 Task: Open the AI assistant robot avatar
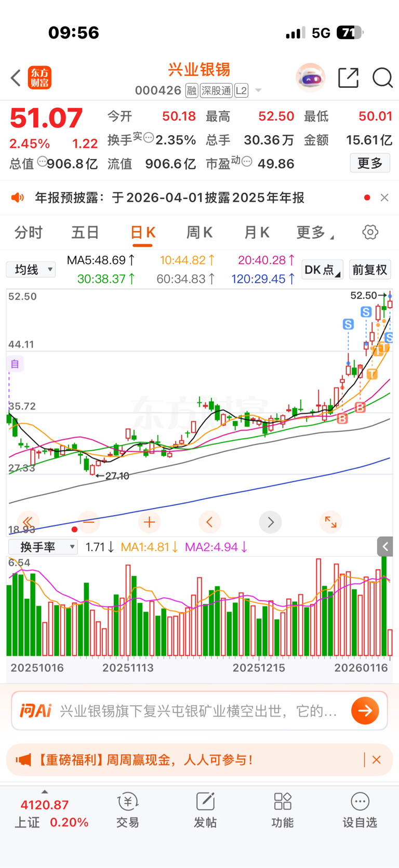tap(310, 78)
